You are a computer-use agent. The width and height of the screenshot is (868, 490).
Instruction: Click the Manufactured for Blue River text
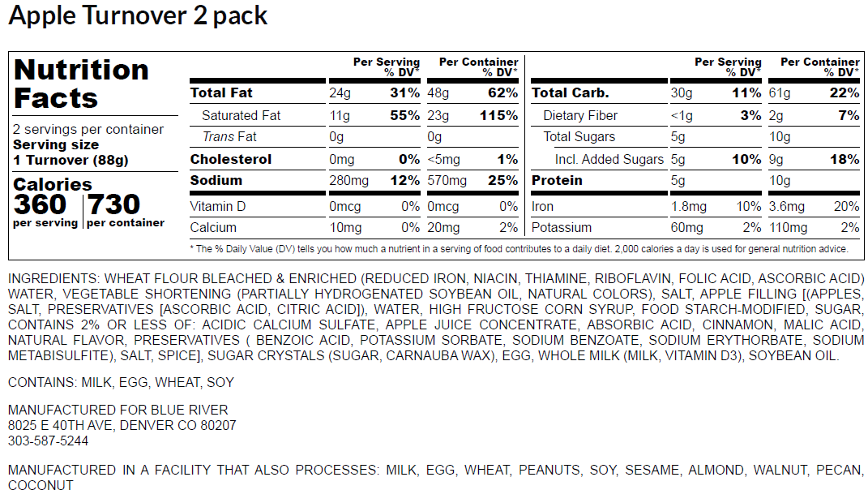click(x=118, y=410)
